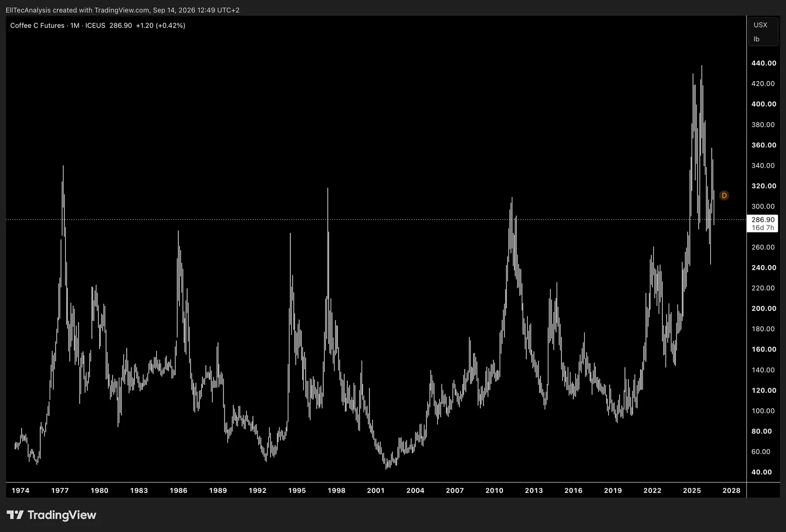
Task: Click the 360.00 price axis label
Action: [x=764, y=145]
